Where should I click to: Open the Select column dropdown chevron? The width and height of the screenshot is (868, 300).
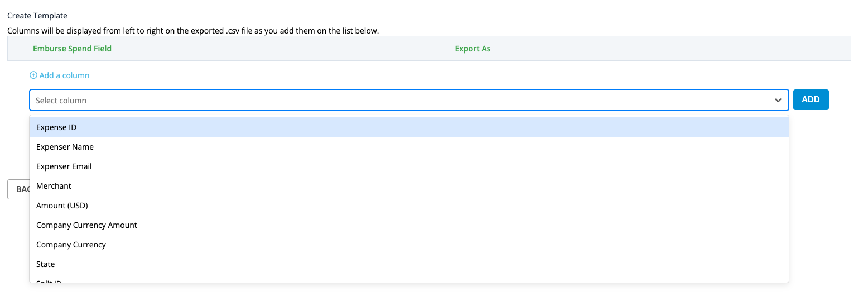click(778, 100)
